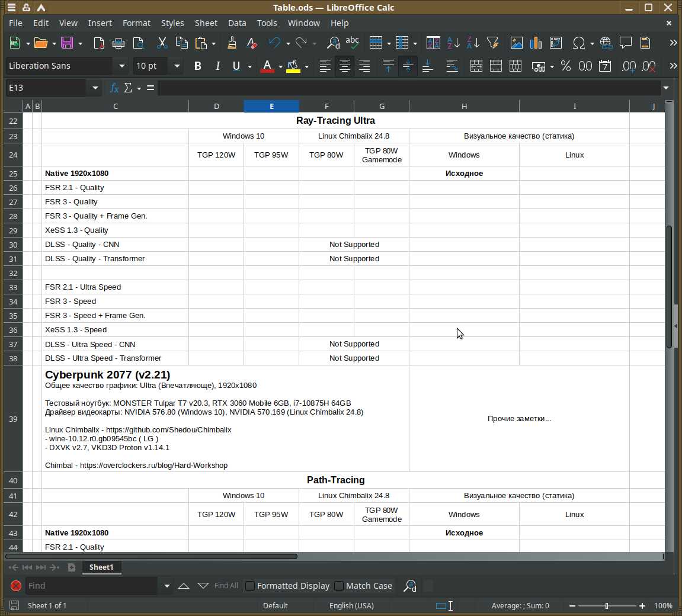The height and width of the screenshot is (616, 682).
Task: Open the AutoFilter funnel icon
Action: coord(492,43)
